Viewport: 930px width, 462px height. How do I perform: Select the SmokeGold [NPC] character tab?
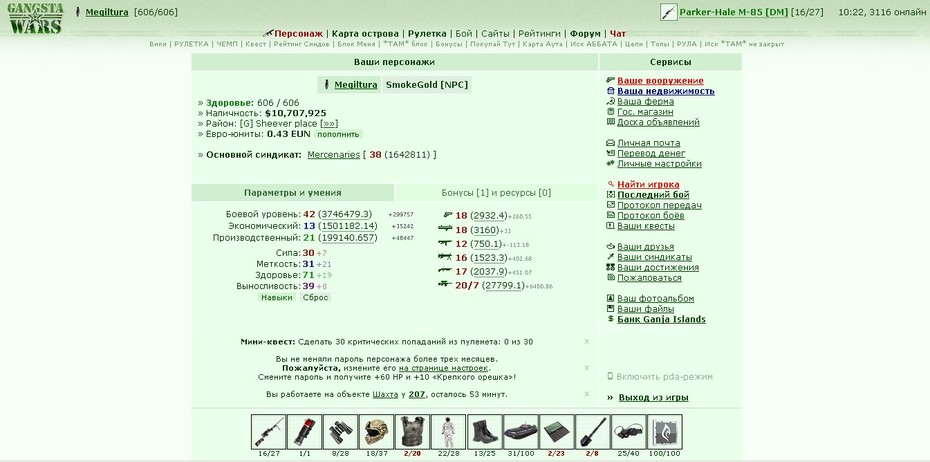coord(427,85)
